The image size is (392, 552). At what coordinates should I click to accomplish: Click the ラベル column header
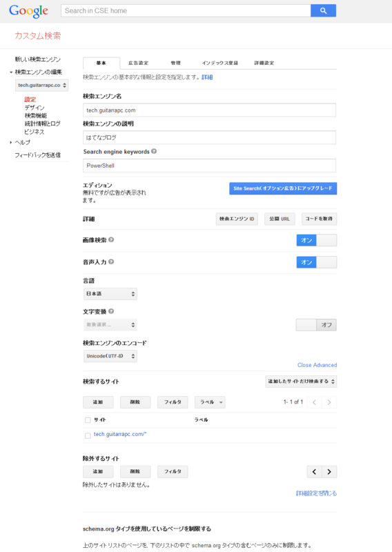tap(201, 420)
